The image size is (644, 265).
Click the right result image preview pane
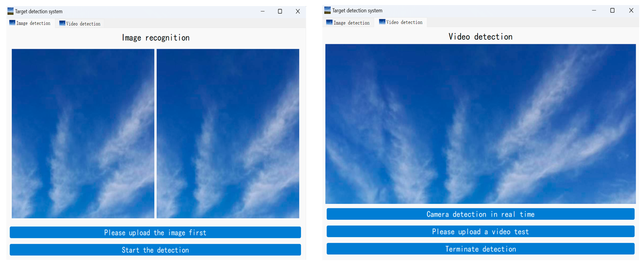coord(228,133)
